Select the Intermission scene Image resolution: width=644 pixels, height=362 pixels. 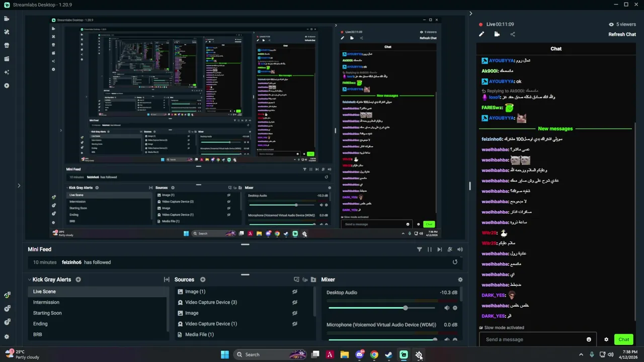[98, 302]
